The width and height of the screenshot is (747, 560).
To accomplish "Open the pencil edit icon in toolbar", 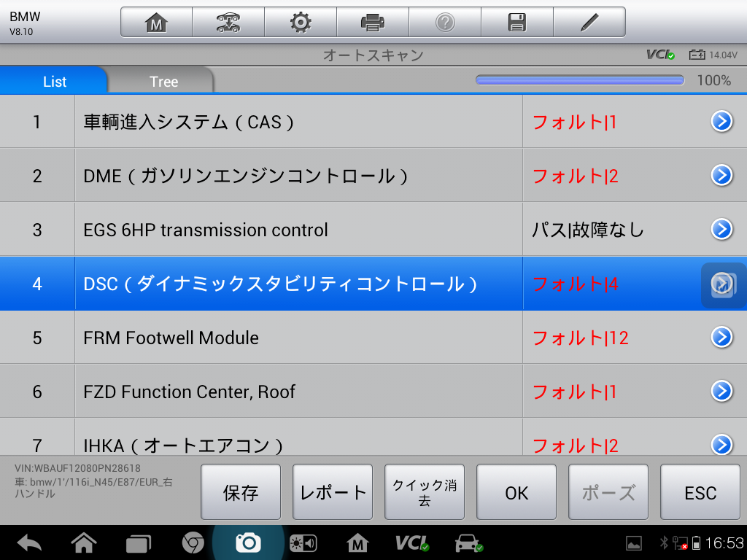I will click(589, 23).
